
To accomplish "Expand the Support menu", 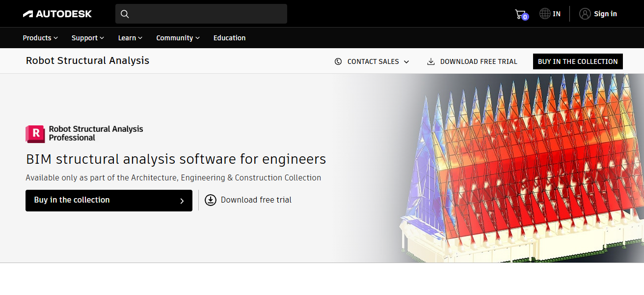I will [x=88, y=38].
